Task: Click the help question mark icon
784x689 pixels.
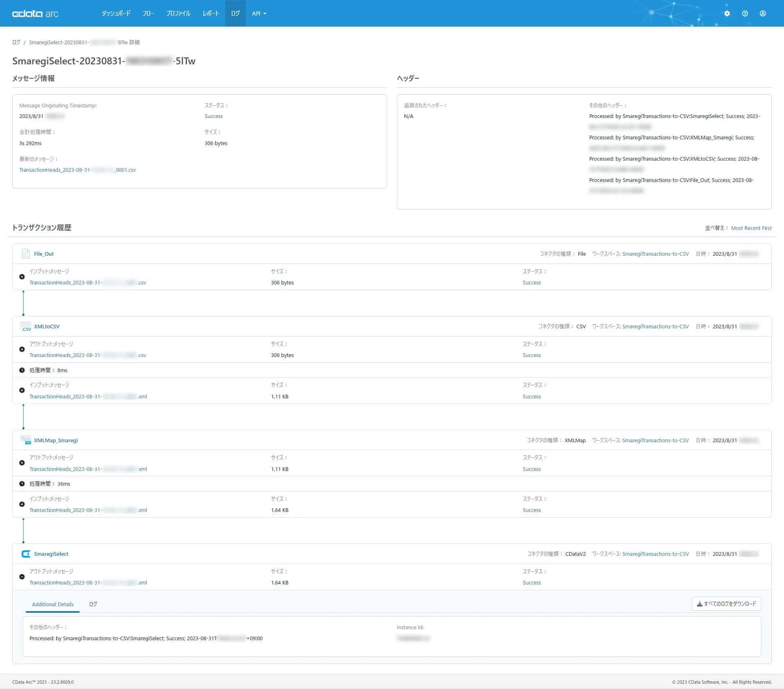Action: (x=745, y=14)
